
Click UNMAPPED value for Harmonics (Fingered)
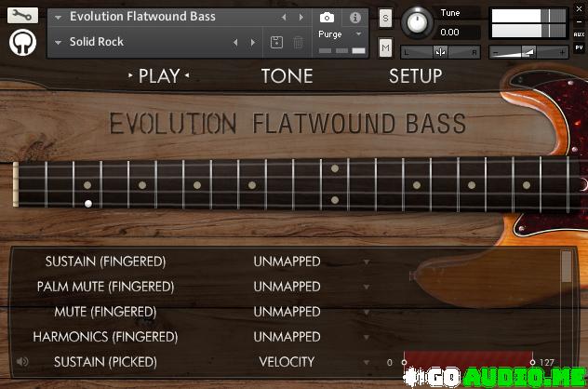(x=287, y=337)
